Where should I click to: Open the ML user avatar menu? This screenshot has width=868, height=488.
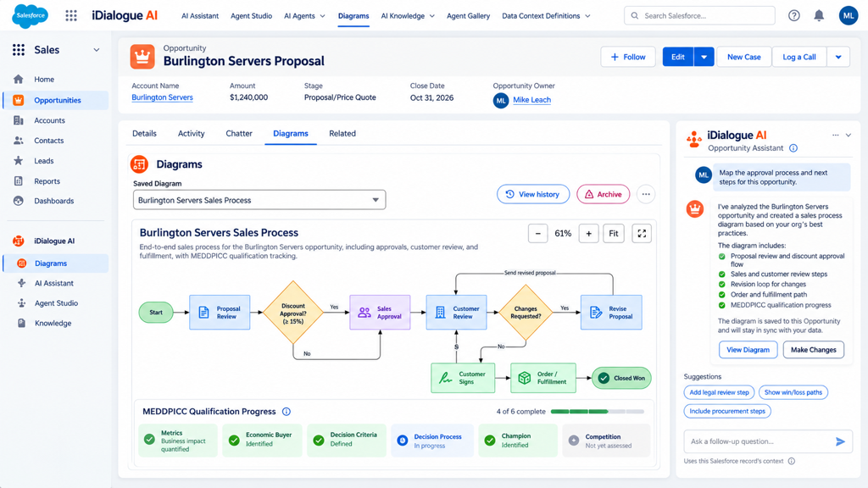click(848, 15)
